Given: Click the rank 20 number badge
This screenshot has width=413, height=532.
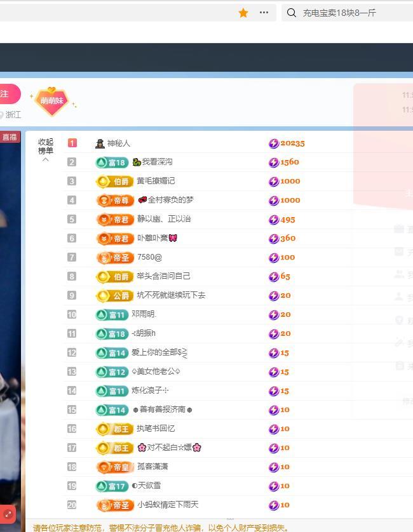Looking at the screenshot, I should point(72,505).
